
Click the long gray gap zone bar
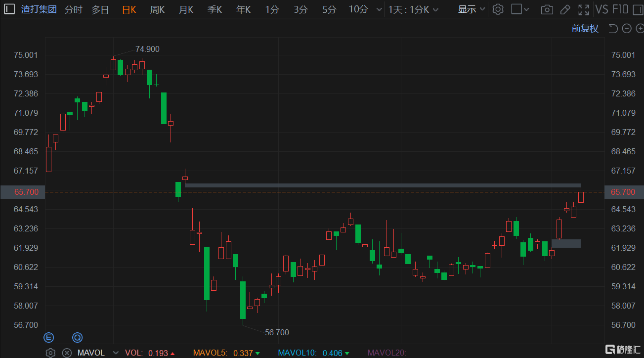383,185
